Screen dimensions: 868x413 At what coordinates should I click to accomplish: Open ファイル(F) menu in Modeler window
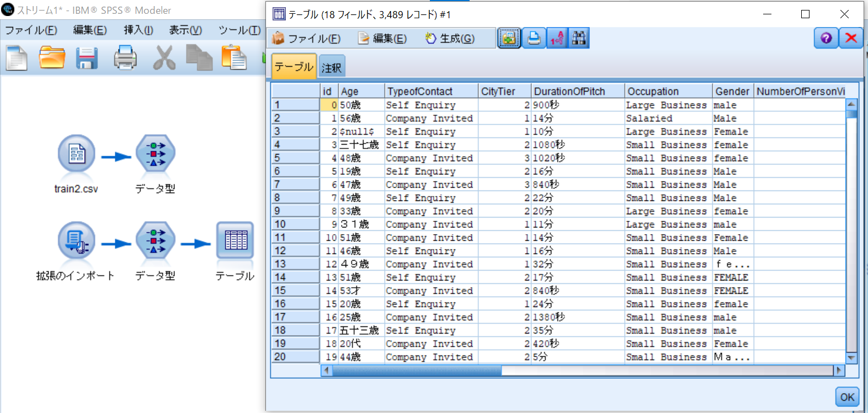(x=31, y=30)
